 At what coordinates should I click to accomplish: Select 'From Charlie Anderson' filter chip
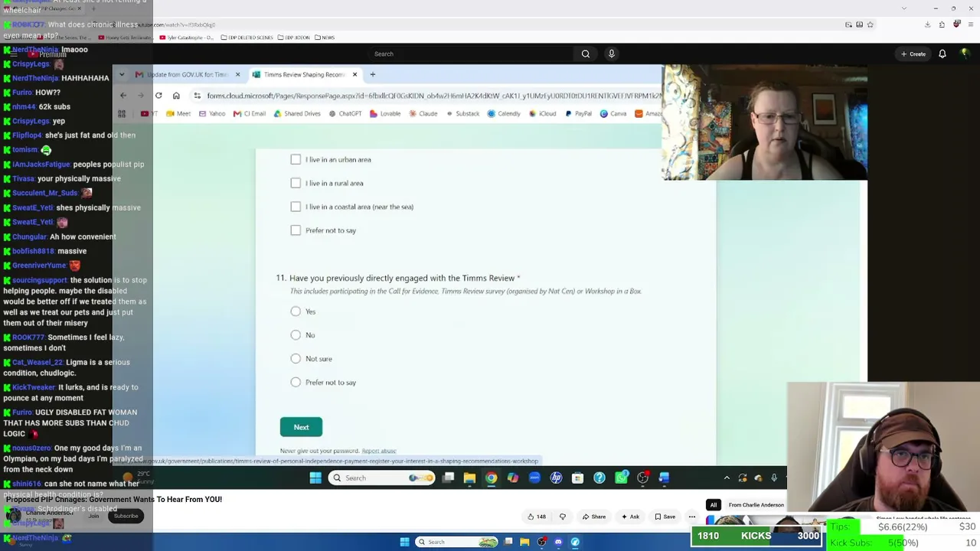coord(756,505)
